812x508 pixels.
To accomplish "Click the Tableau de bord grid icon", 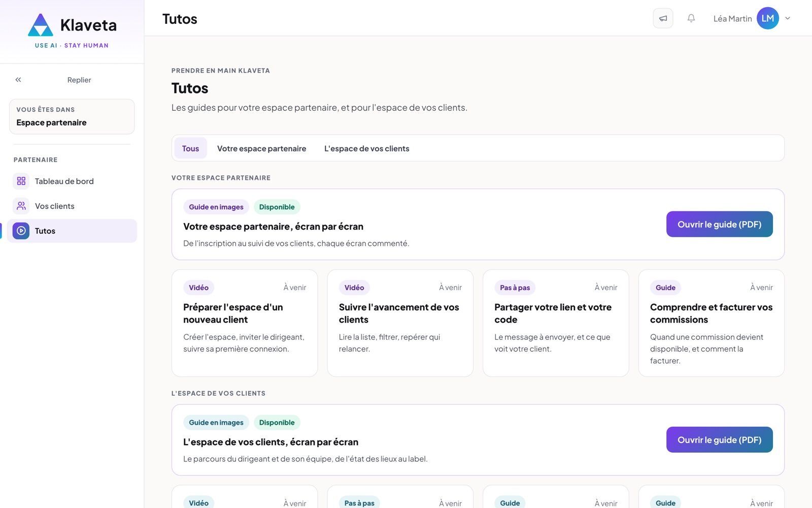I will (x=21, y=181).
